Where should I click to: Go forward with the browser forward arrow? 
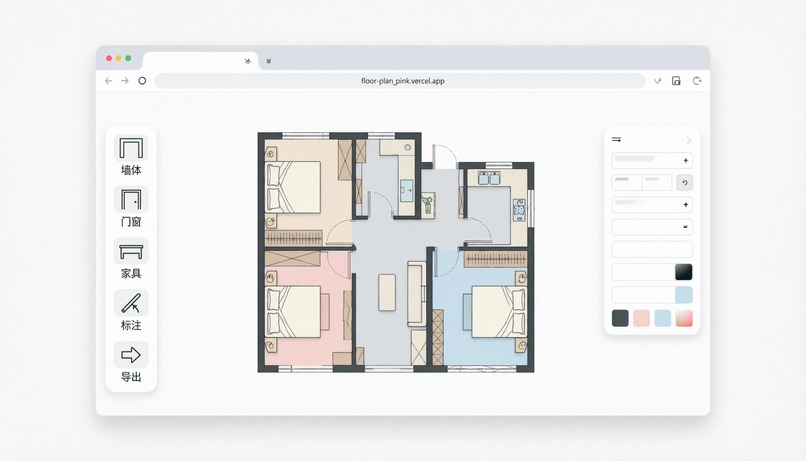(x=125, y=81)
